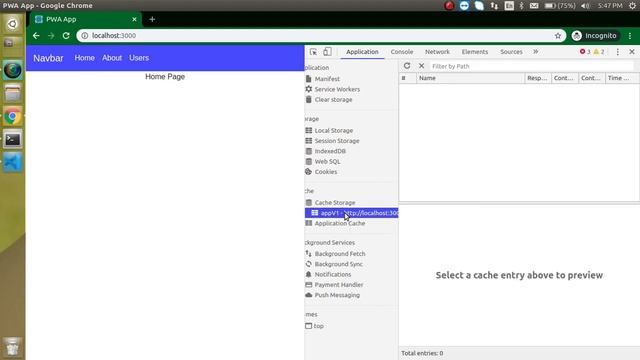This screenshot has width=640, height=360.
Task: Go to the Users nav link
Action: coord(139,58)
